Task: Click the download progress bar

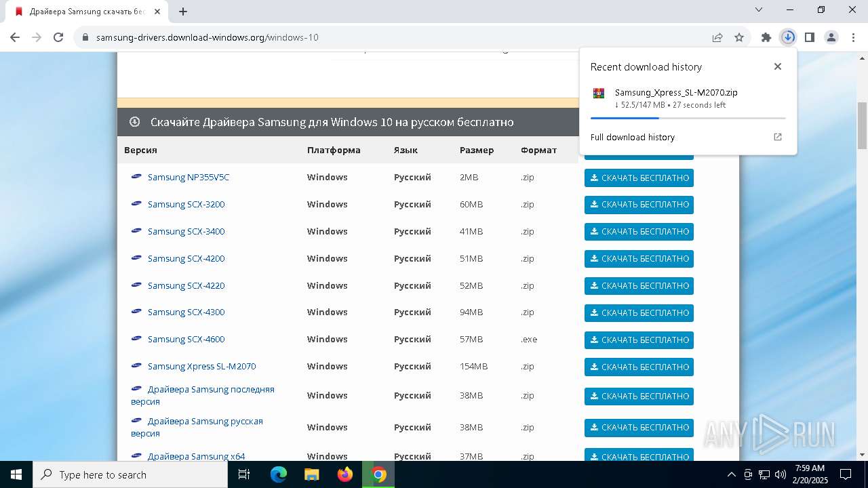Action: click(x=688, y=118)
